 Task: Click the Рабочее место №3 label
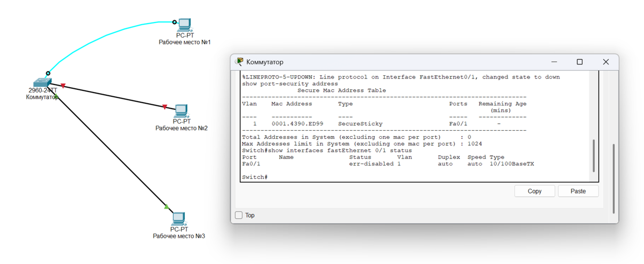[179, 236]
